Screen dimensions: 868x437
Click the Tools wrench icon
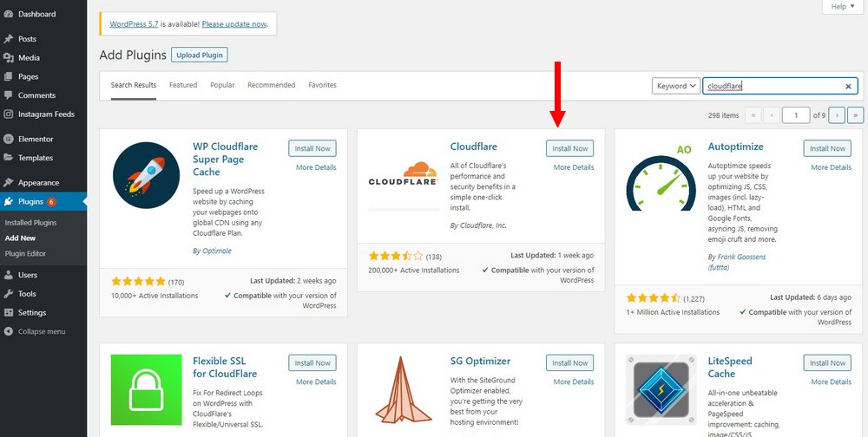[9, 294]
